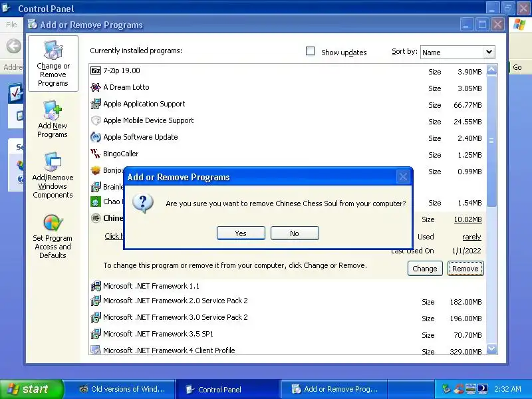Click the Brainle program icon

pyautogui.click(x=96, y=187)
